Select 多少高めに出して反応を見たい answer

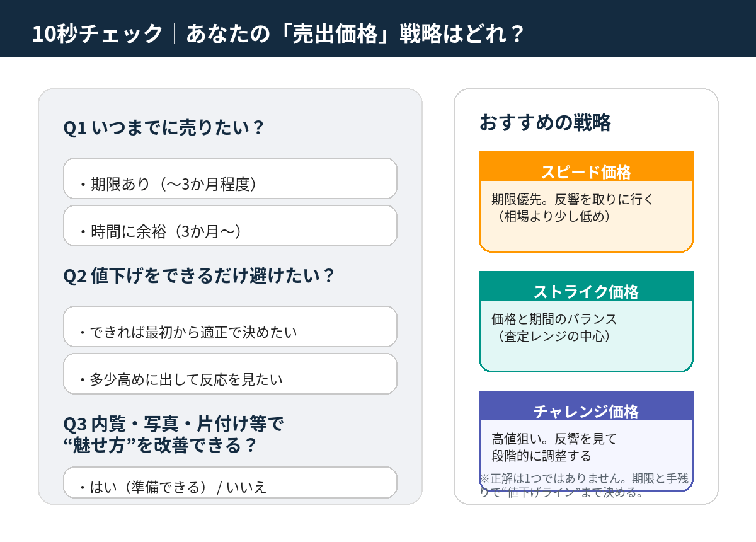click(230, 374)
